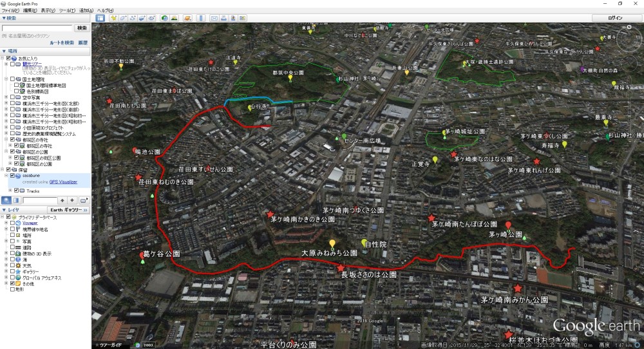Click the email envelope toolbar icon

(x=214, y=18)
